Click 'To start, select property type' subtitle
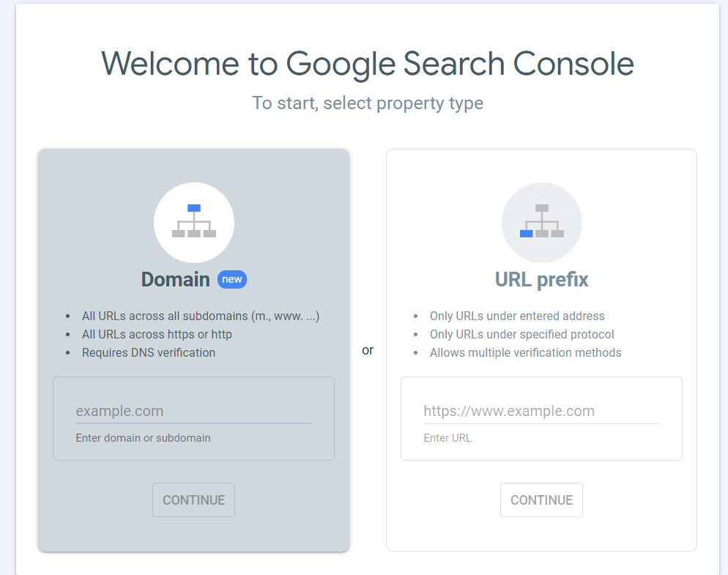 [x=368, y=103]
